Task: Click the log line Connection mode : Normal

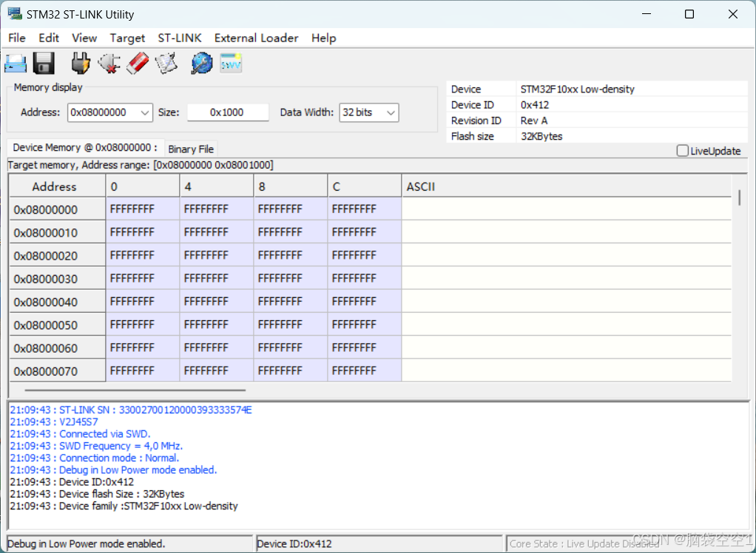Action: (x=95, y=458)
